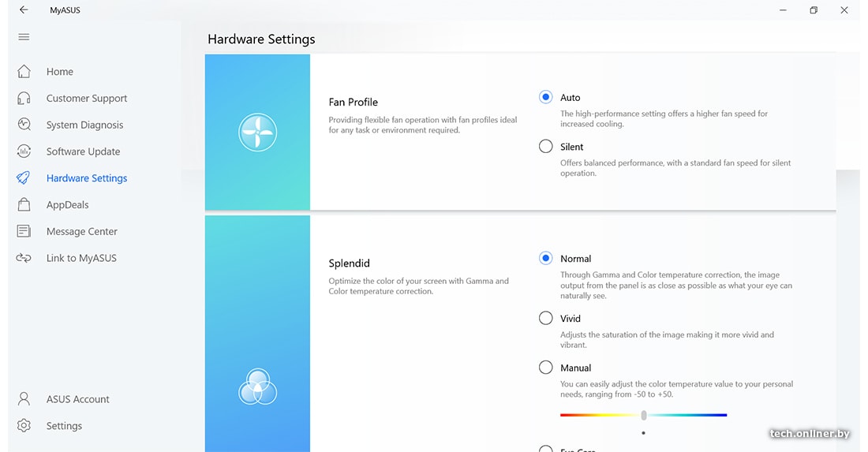
Task: Select the Vivid Splendid mode
Action: 546,318
